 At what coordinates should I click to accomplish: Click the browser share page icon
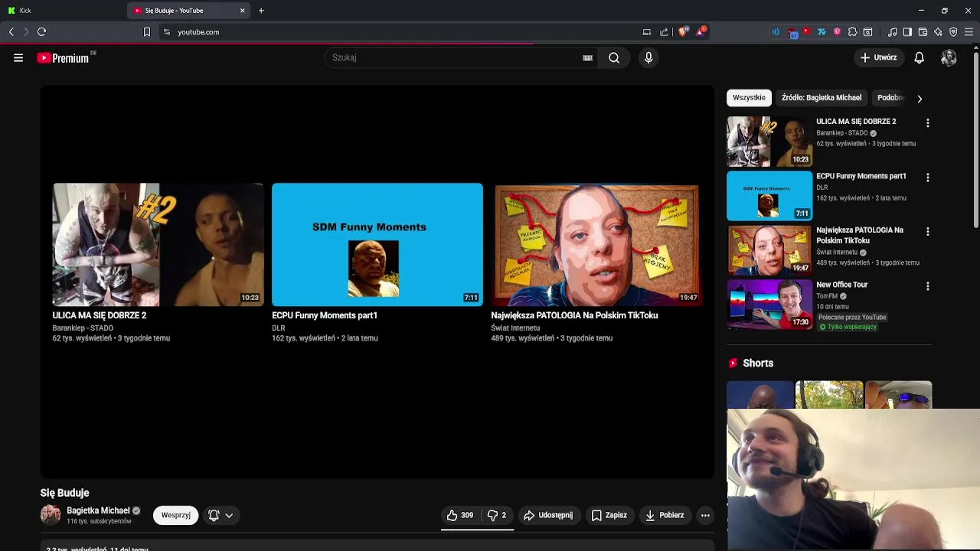664,32
